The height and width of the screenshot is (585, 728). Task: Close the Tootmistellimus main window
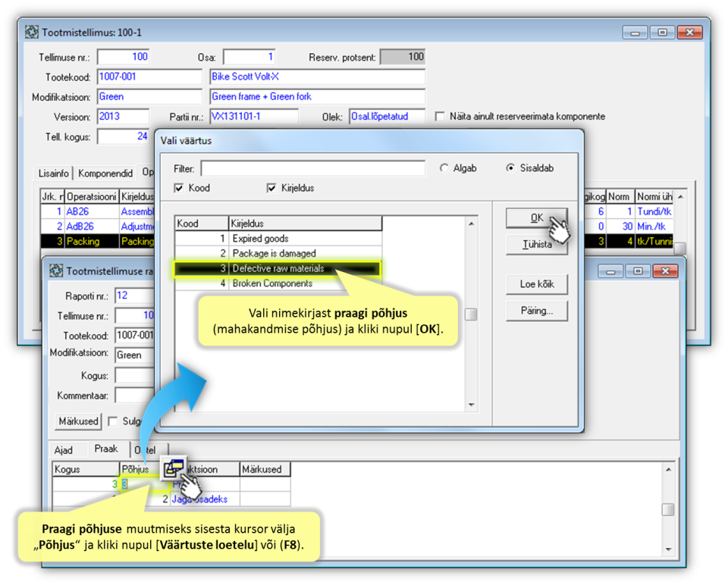click(689, 33)
